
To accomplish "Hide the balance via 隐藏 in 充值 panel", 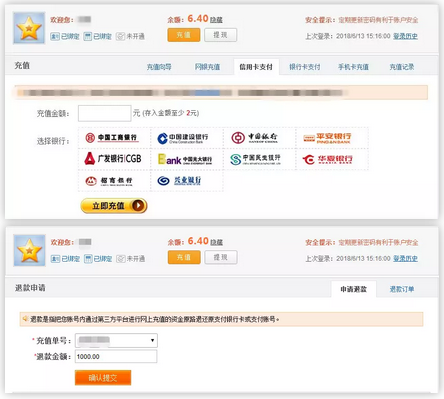I will pyautogui.click(x=216, y=20).
